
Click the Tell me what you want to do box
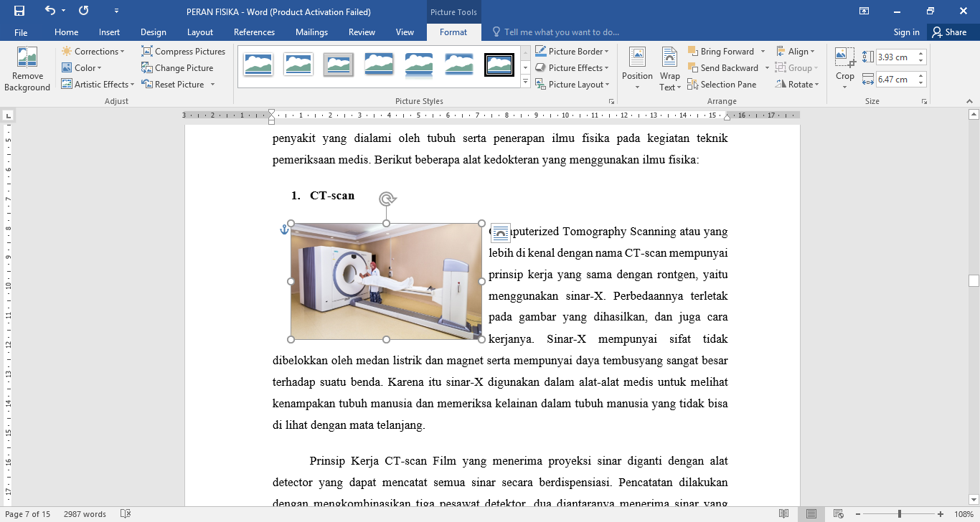(555, 32)
